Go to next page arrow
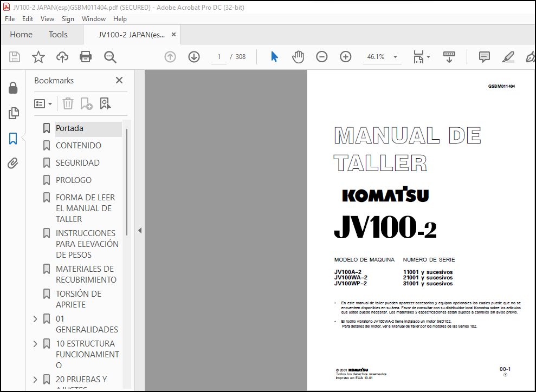Viewport: 536px width, 392px height. pyautogui.click(x=194, y=57)
